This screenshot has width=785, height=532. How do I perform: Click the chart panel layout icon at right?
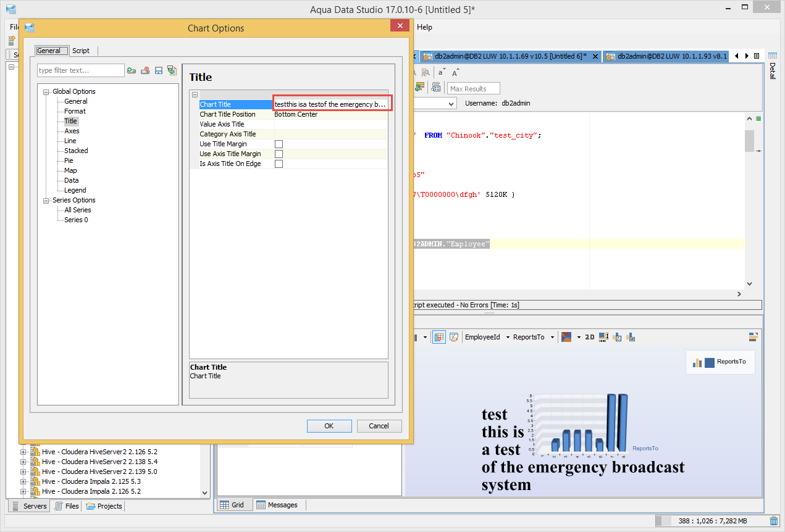[x=753, y=337]
